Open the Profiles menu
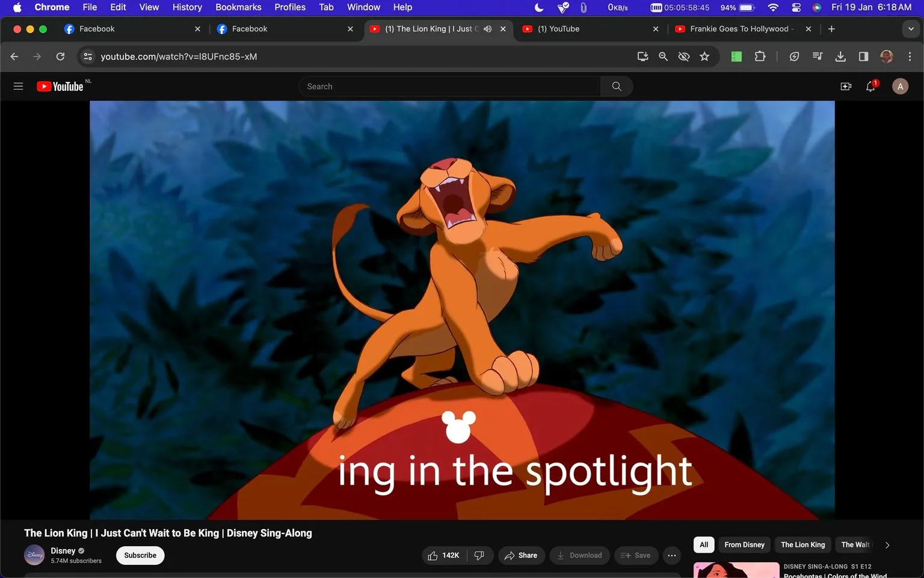The image size is (924, 578). click(x=290, y=7)
